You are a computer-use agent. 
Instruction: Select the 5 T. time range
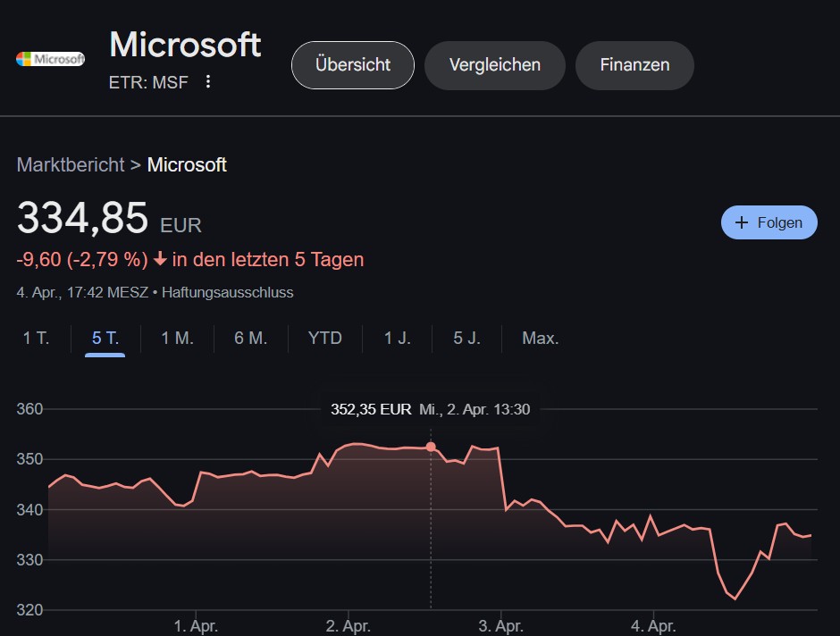(x=105, y=339)
